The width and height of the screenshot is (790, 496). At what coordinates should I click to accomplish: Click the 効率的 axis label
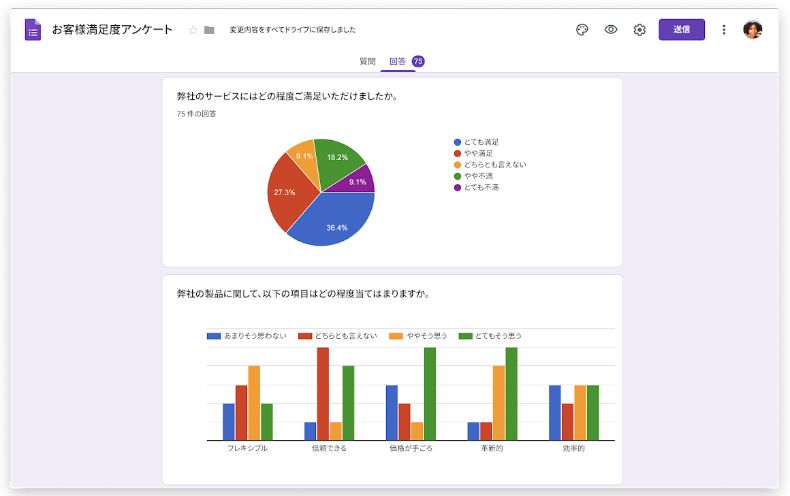[x=574, y=448]
